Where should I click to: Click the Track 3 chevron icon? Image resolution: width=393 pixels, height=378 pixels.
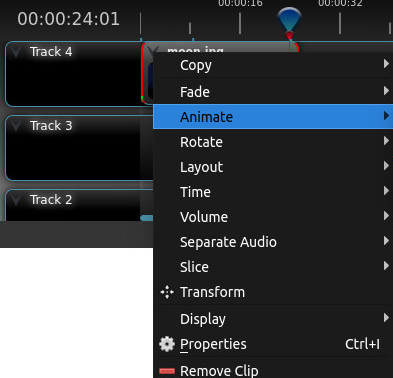pos(16,126)
